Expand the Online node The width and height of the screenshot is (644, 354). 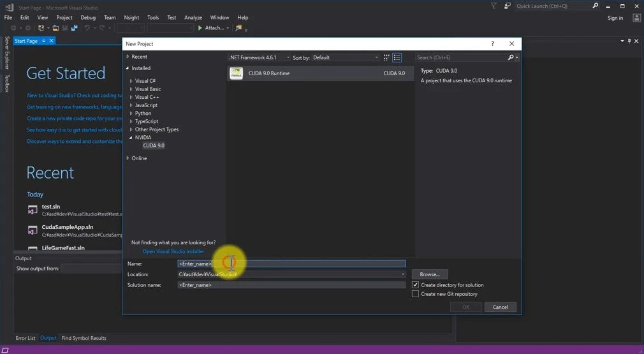point(128,158)
